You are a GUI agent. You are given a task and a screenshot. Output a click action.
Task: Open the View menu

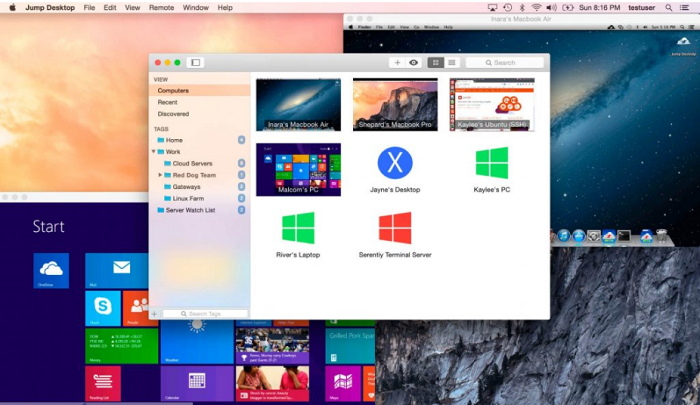132,8
